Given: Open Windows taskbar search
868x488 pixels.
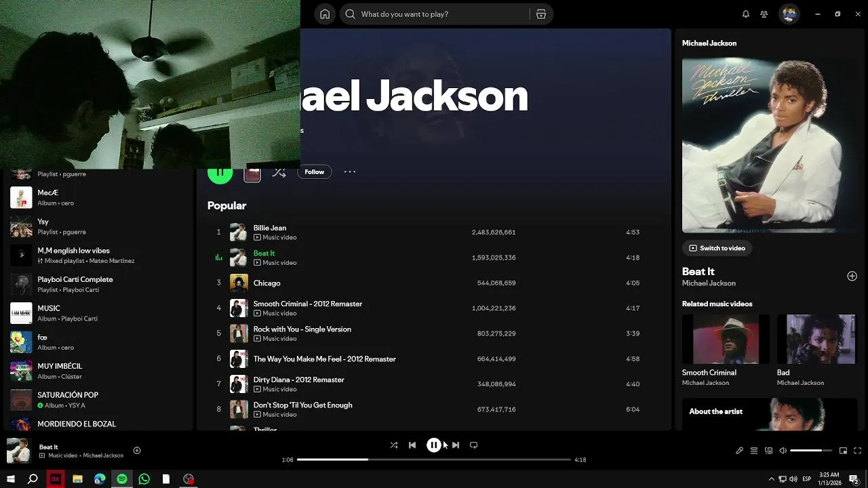Looking at the screenshot, I should point(33,479).
